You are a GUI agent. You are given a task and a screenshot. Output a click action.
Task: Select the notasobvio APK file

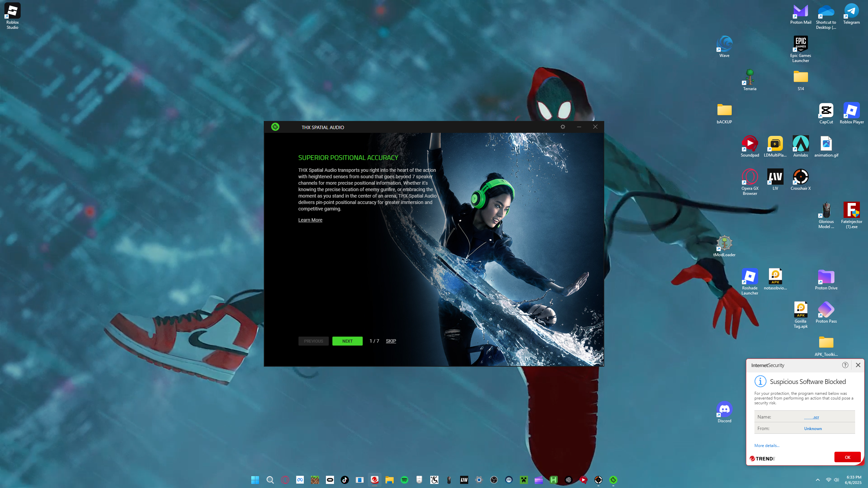(775, 279)
